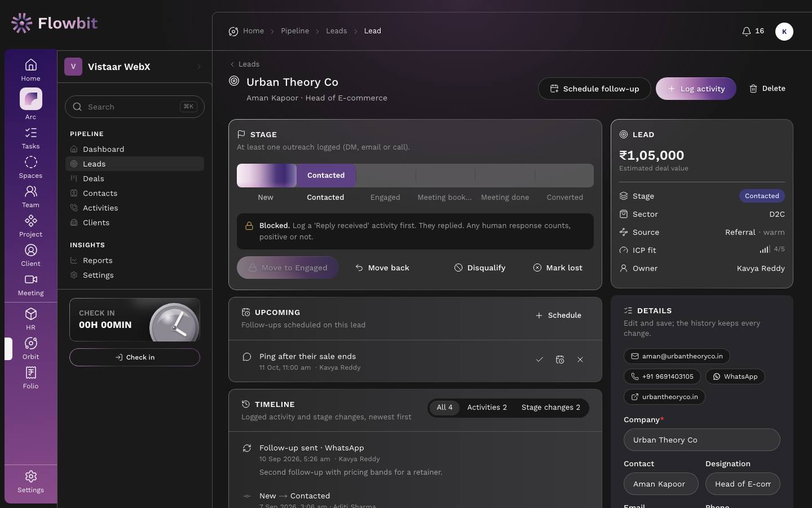Open the Folio app icon
This screenshot has width=812, height=508.
[x=30, y=378]
